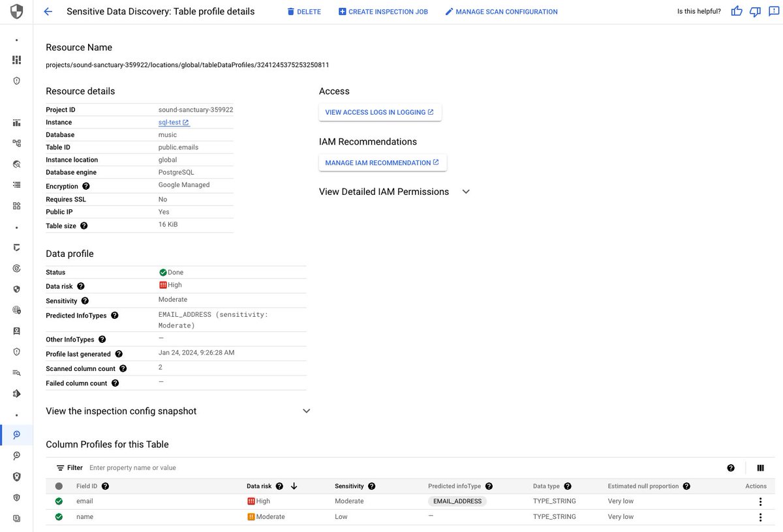Image resolution: width=783 pixels, height=532 pixels.
Task: Click the 'Done' status value
Action: tap(171, 273)
